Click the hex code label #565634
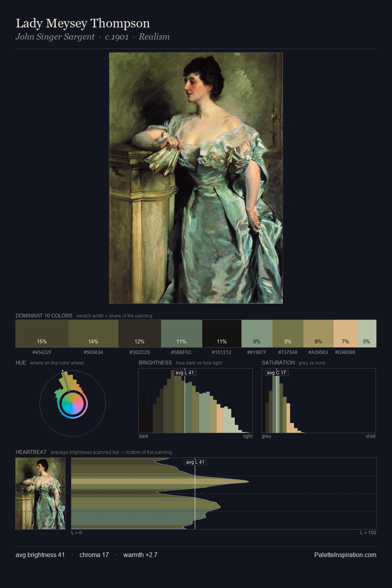This screenshot has width=392, height=588. (93, 352)
